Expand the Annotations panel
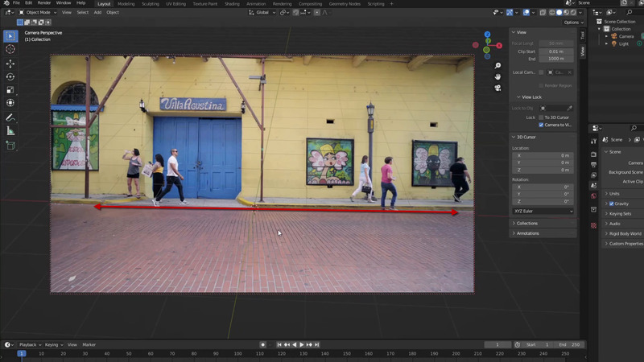 click(x=528, y=233)
